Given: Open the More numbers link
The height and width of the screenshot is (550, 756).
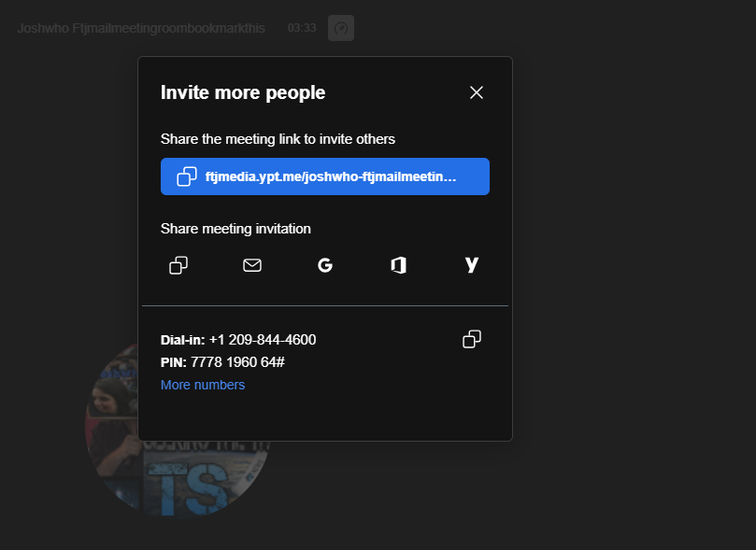Looking at the screenshot, I should pos(203,385).
